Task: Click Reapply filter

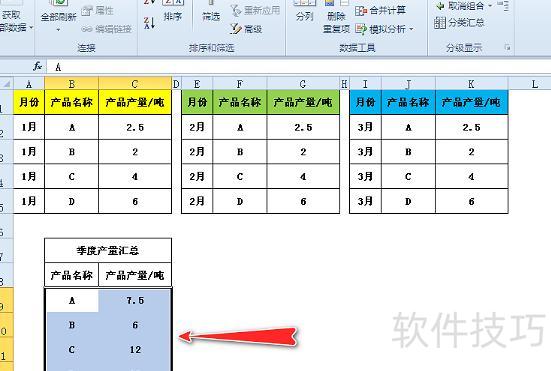Action: [256, 10]
